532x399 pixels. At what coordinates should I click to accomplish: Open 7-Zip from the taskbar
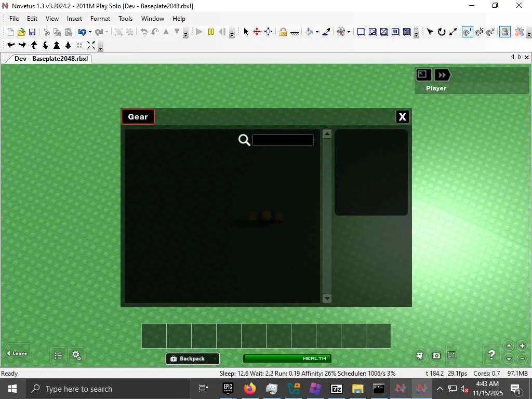tap(336, 389)
